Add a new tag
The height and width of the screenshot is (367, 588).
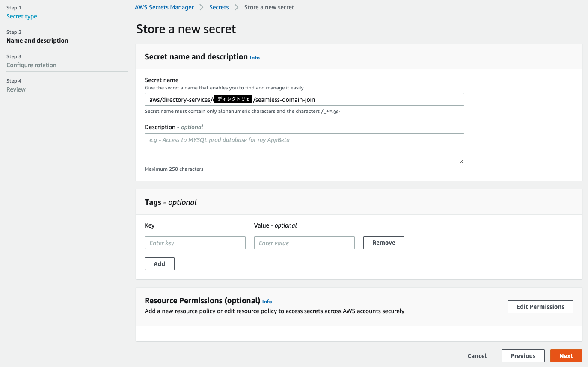159,264
